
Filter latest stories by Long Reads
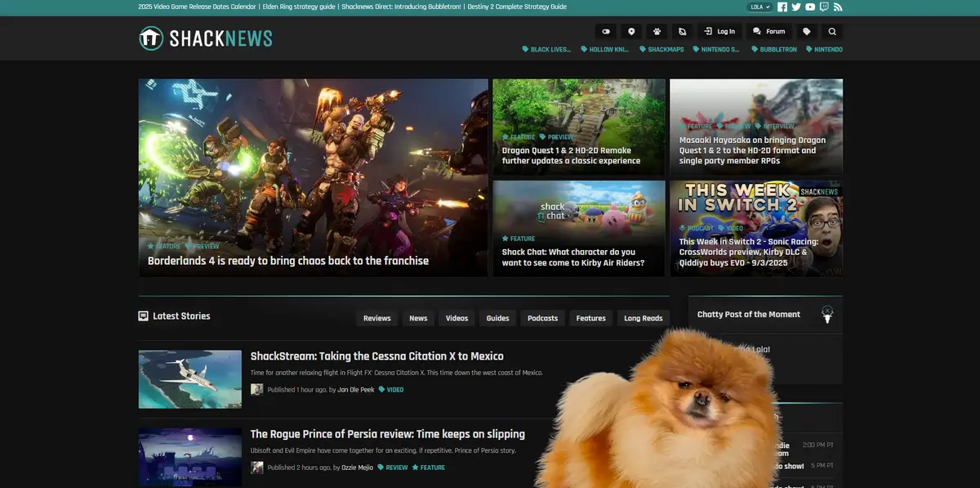pos(644,318)
